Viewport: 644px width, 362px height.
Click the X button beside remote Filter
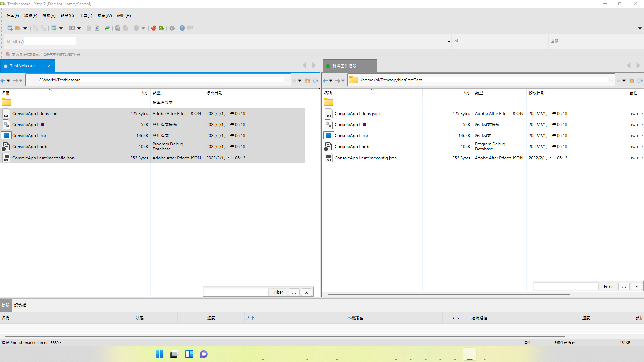pyautogui.click(x=636, y=286)
